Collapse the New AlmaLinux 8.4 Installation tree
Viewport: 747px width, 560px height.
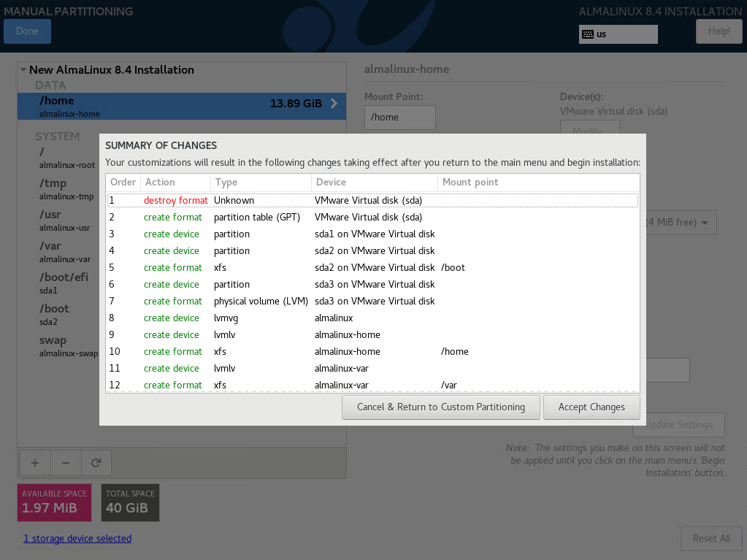tap(23, 70)
